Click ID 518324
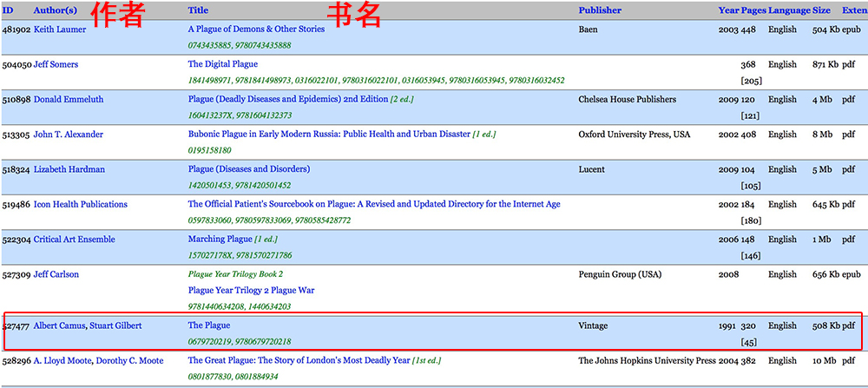The image size is (868, 388). [16, 168]
